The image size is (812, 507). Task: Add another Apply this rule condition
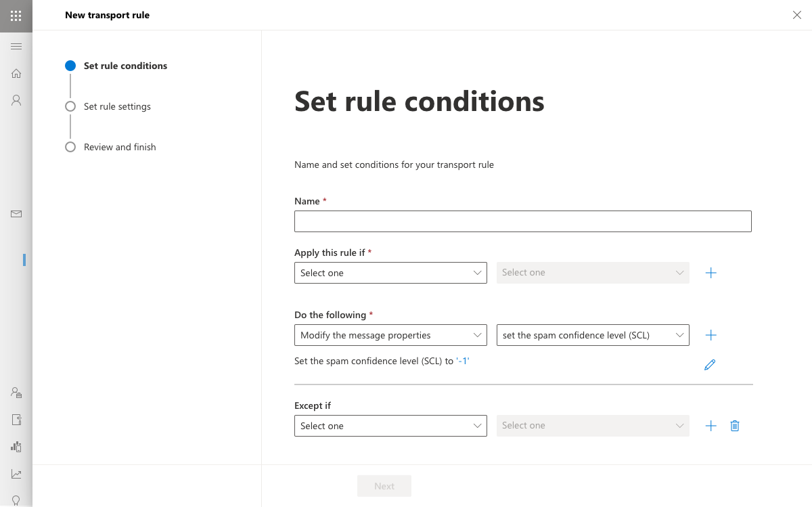click(x=710, y=273)
